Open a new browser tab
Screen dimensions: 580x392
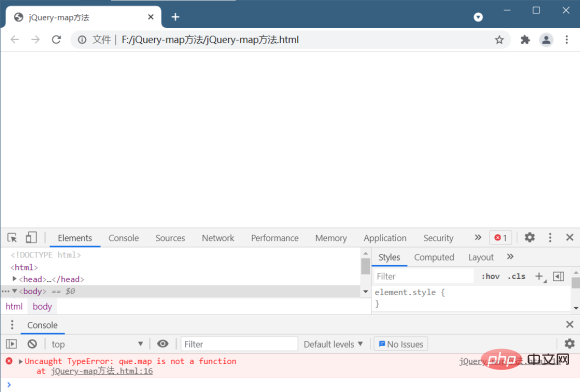click(x=175, y=17)
